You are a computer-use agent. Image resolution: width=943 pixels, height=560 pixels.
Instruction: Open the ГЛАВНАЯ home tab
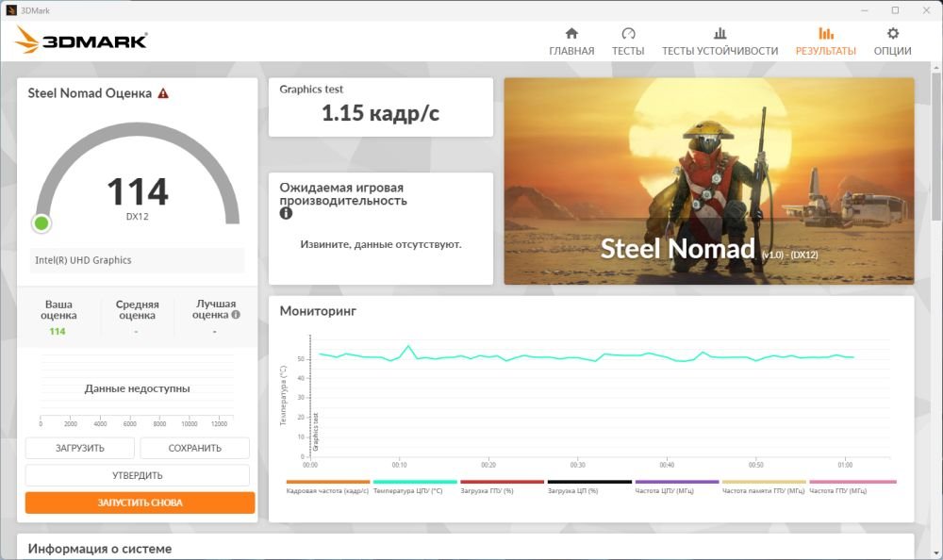click(571, 41)
